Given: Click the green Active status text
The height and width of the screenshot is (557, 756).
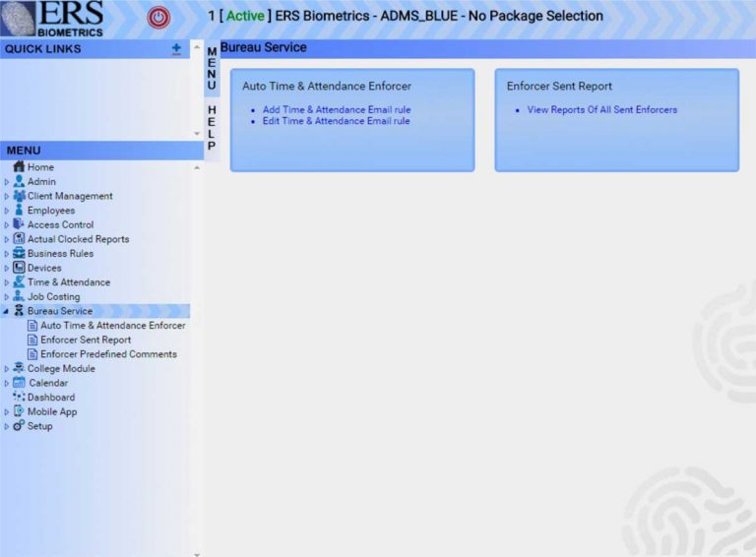Looking at the screenshot, I should [x=245, y=16].
